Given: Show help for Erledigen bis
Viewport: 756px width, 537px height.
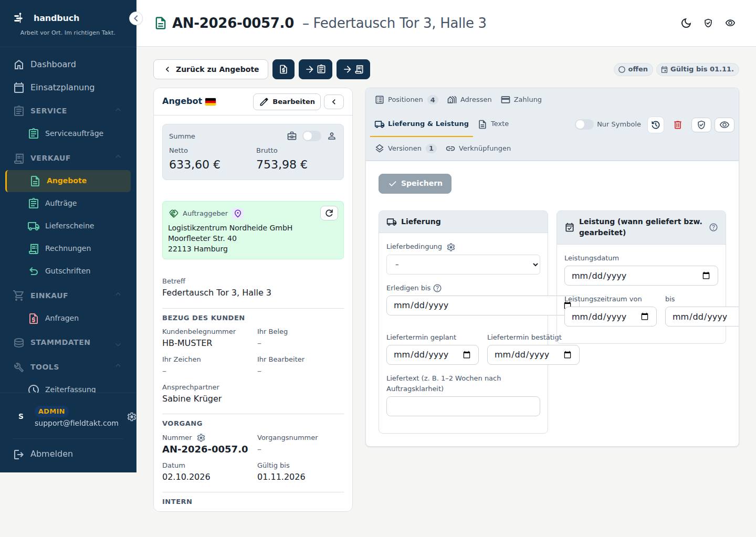Looking at the screenshot, I should click(437, 288).
